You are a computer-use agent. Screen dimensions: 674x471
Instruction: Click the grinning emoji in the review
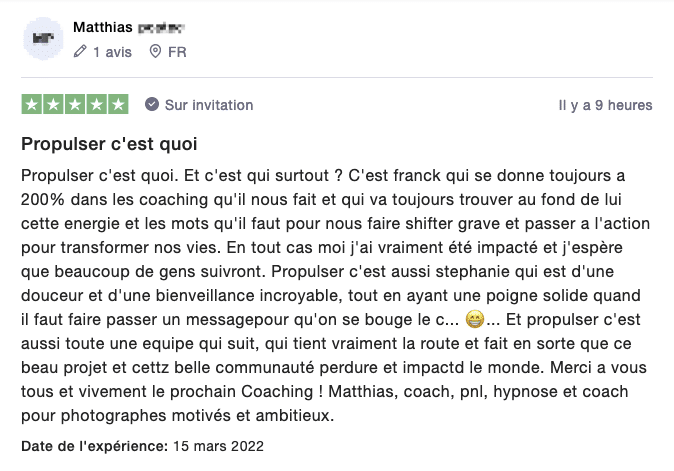475,319
